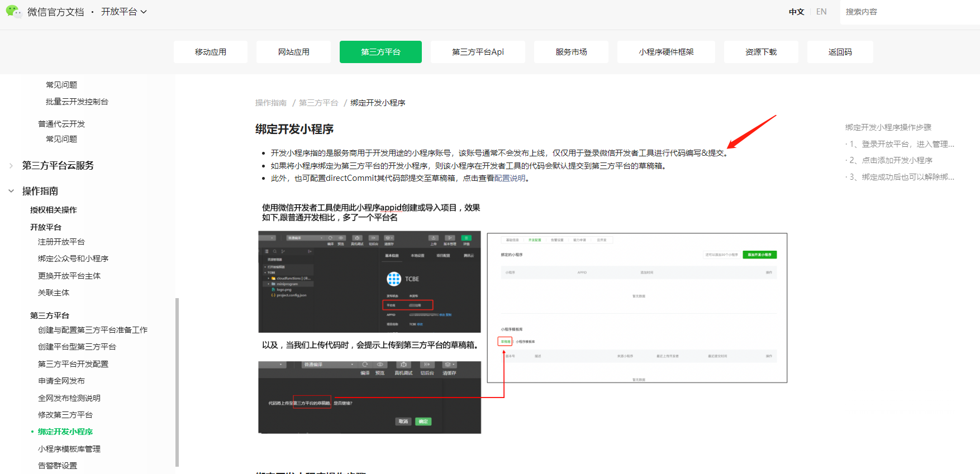Open 修改第三方平台 in sidebar
980x474 pixels.
[x=65, y=415]
